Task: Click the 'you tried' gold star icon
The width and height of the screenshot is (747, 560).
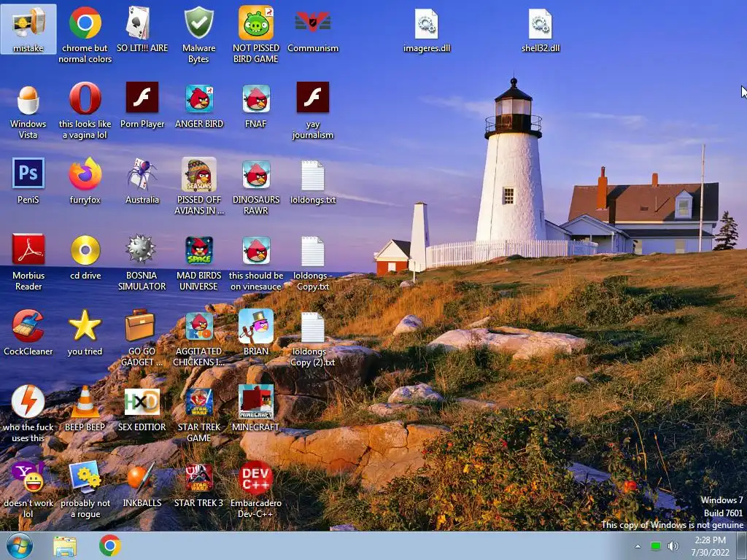Action: (85, 332)
